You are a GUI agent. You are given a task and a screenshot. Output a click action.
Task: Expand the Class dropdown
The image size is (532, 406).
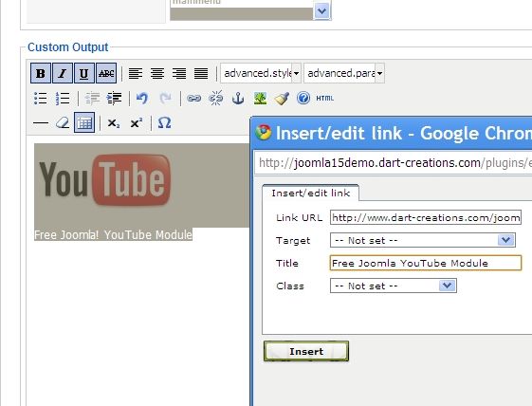394,286
